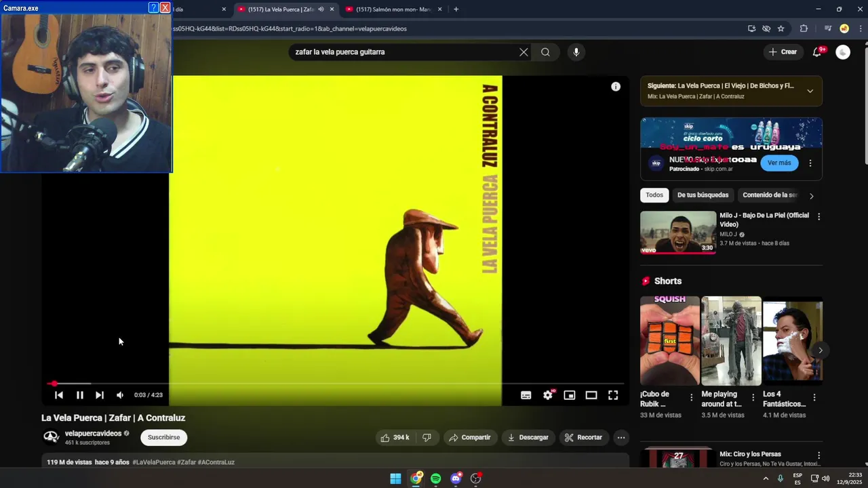Toggle subtitles in the video player

coord(526,395)
